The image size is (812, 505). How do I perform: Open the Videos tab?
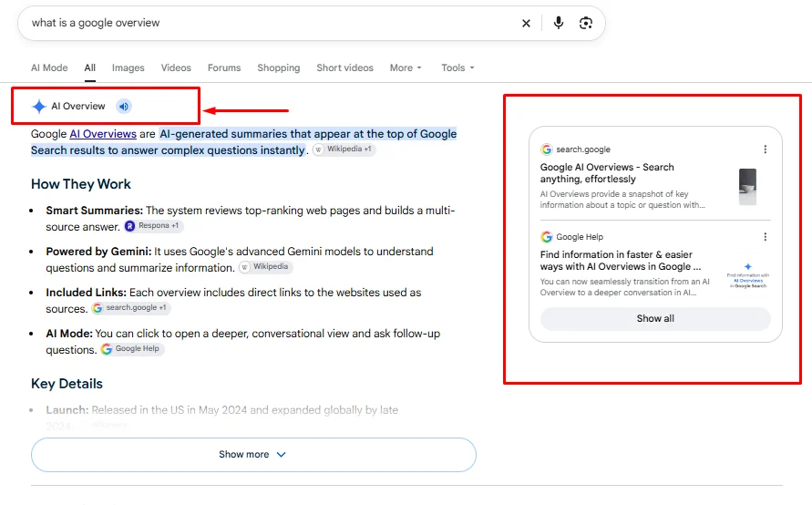176,67
